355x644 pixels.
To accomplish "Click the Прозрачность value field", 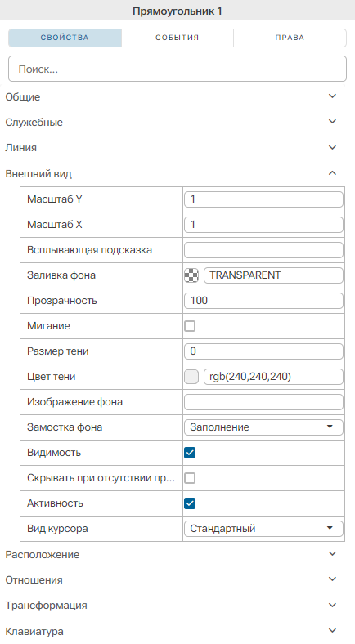I will [x=263, y=301].
